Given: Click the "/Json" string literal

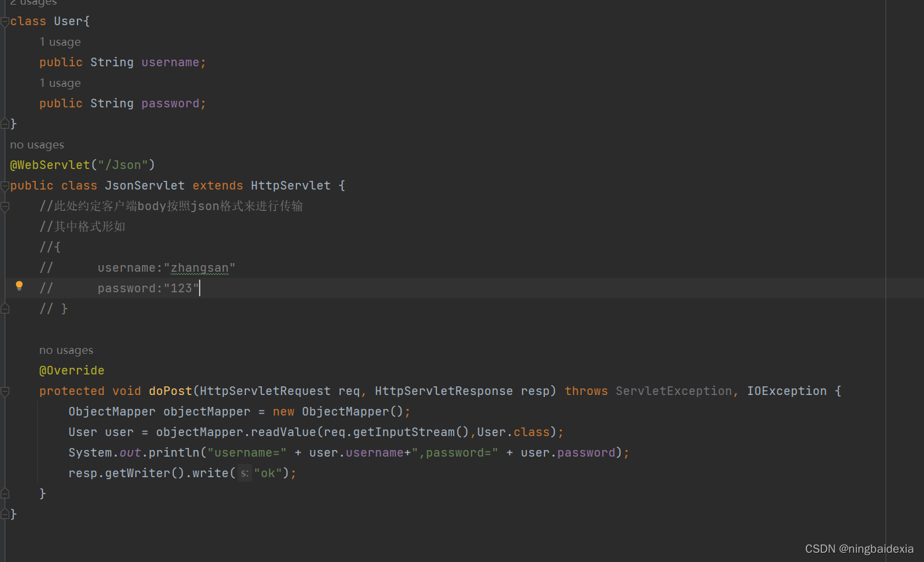Looking at the screenshot, I should (x=123, y=165).
